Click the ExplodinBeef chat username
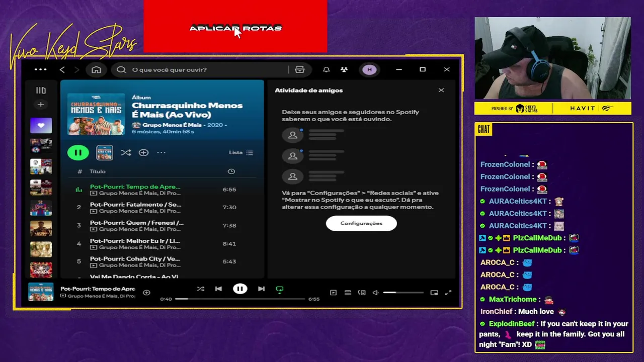Viewport: 644px width, 362px height. pos(512,324)
